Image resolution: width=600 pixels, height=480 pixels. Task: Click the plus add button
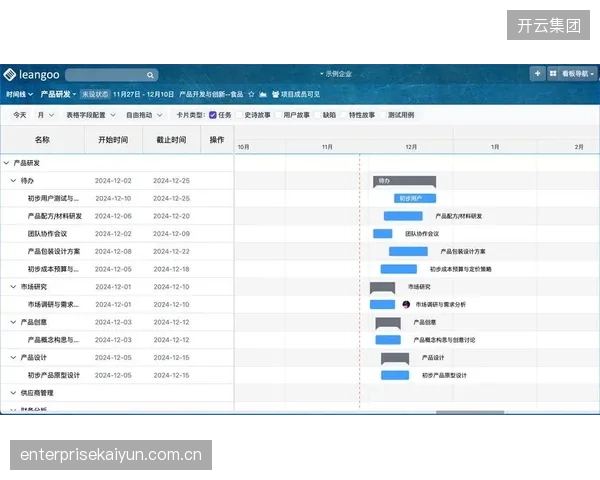537,73
